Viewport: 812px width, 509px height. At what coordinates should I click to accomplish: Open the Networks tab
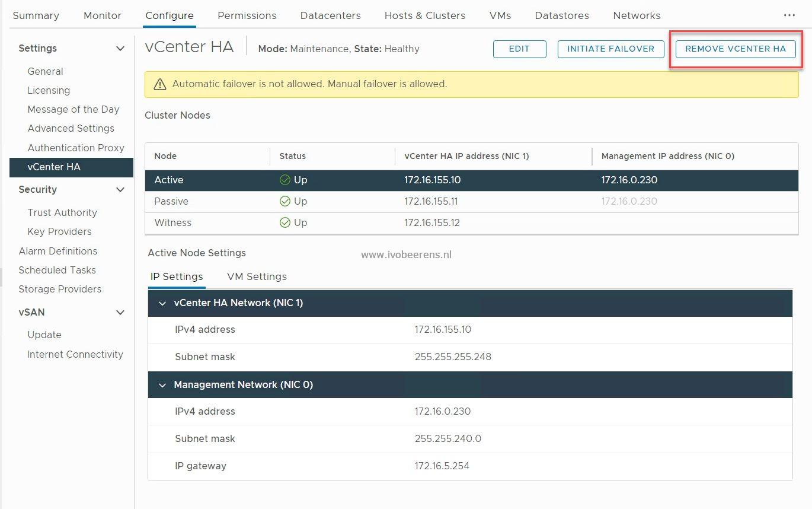[x=637, y=15]
